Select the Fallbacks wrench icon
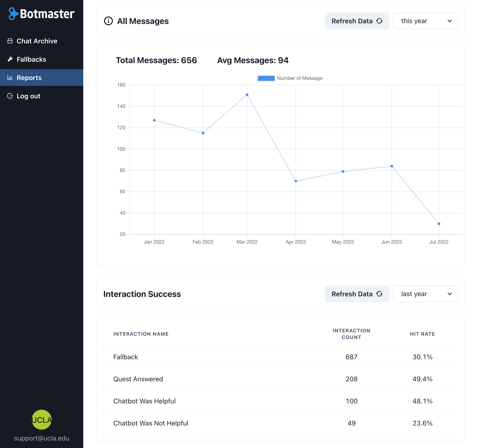Screen dimensions: 478x448 tap(10, 59)
